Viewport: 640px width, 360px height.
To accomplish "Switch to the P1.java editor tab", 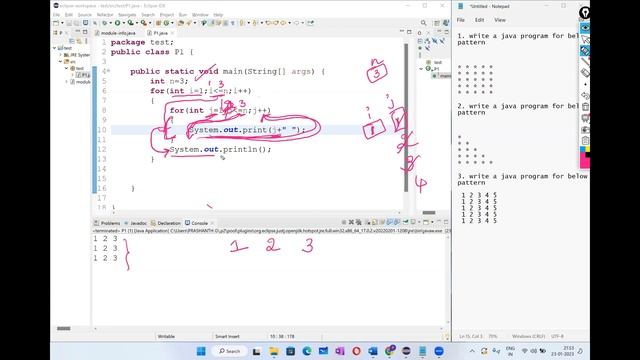I will click(158, 33).
